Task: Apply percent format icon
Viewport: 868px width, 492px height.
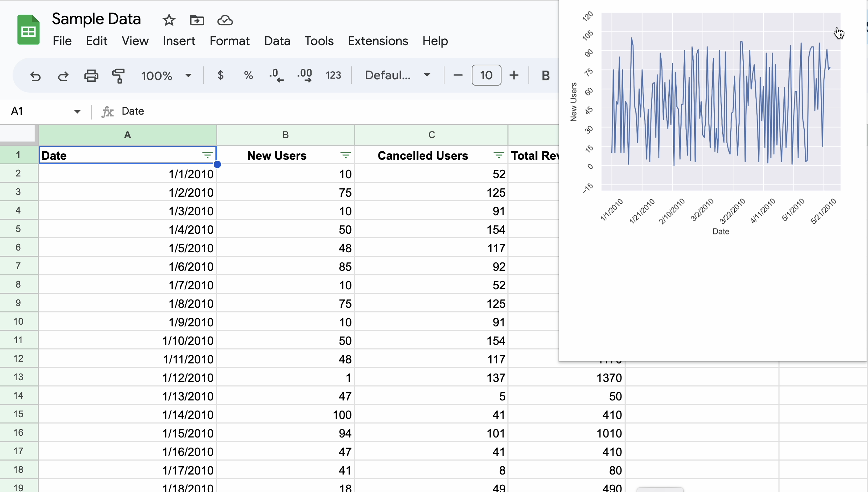Action: pos(248,75)
